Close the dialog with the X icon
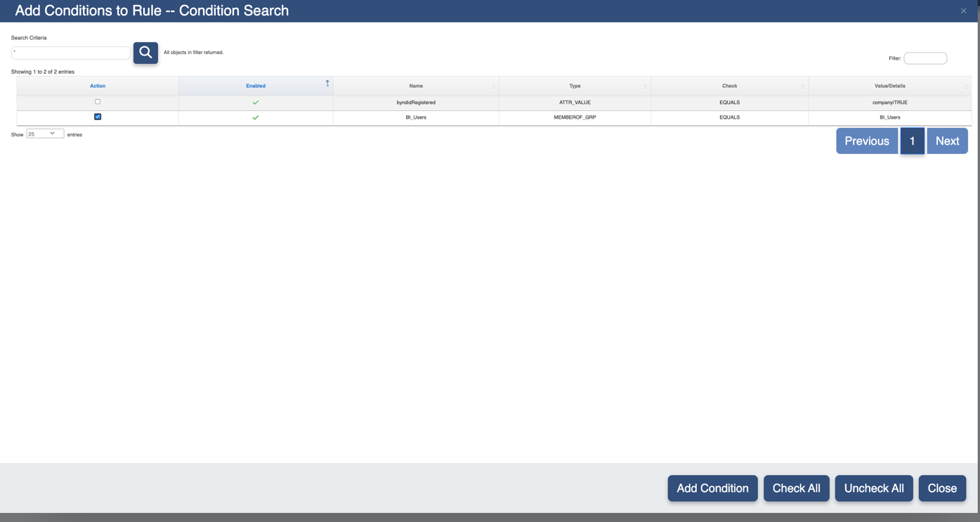Screen dimensions: 980x522 click(x=964, y=11)
